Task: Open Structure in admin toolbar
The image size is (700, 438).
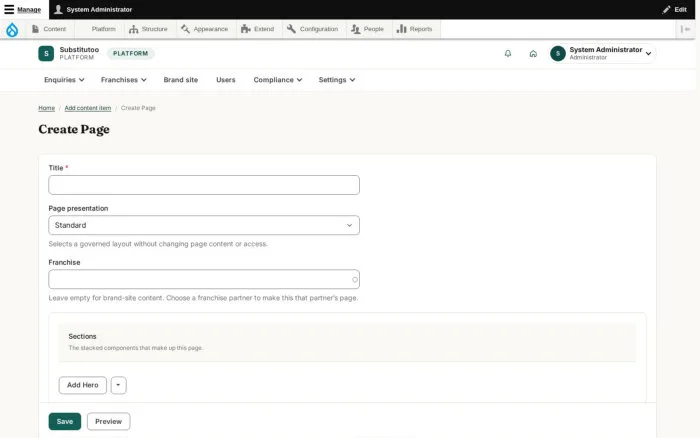Action: point(149,29)
